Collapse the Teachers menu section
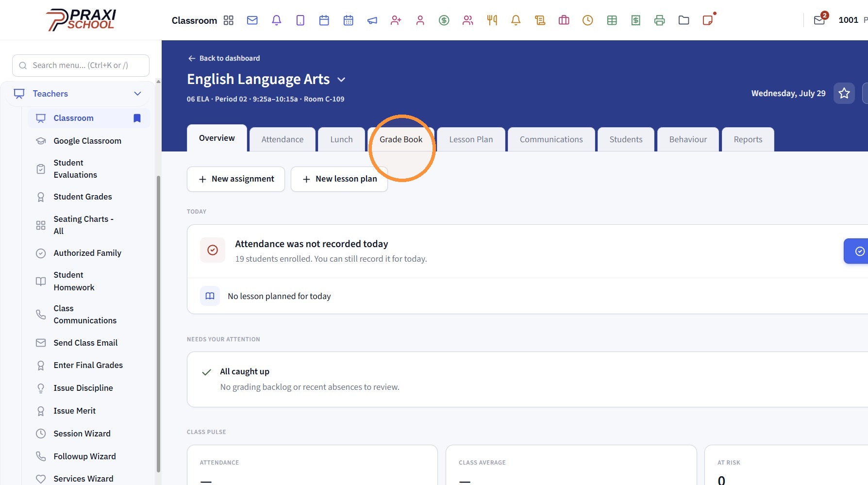Image resolution: width=868 pixels, height=485 pixels. (x=137, y=94)
